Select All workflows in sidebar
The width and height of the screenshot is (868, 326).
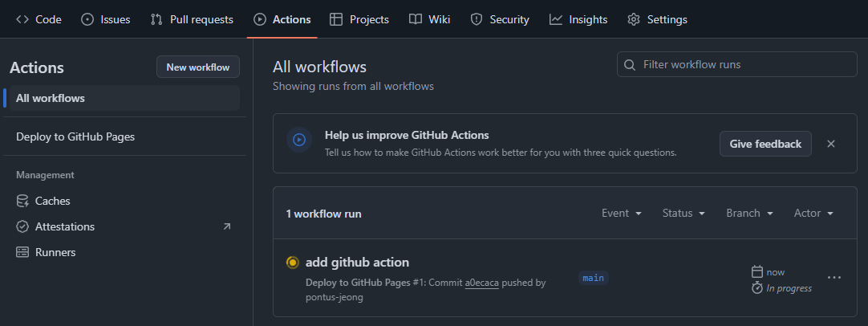(x=124, y=98)
